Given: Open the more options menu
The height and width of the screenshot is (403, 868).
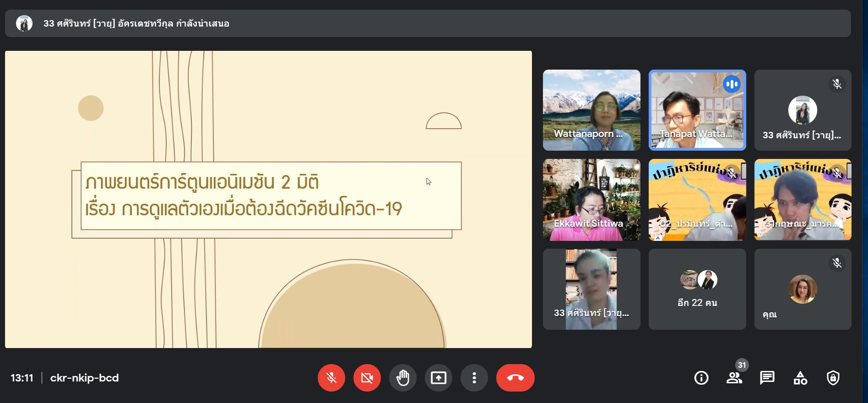Looking at the screenshot, I should click(474, 378).
